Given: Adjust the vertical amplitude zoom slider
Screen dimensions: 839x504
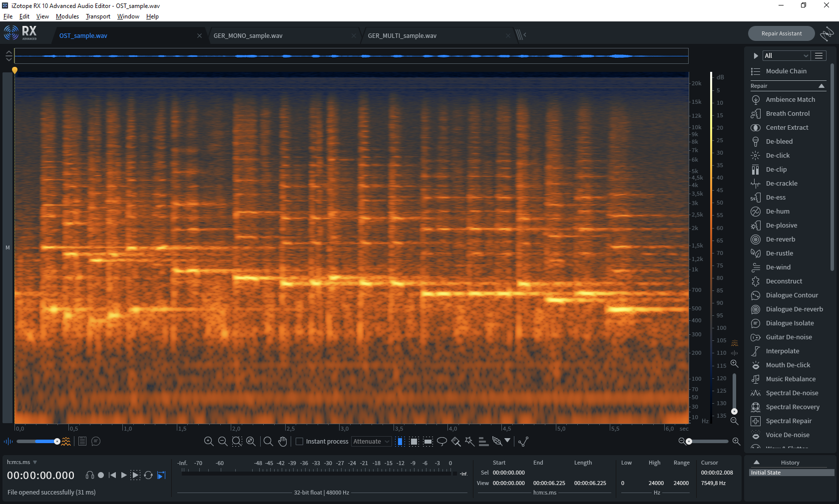Looking at the screenshot, I should click(734, 393).
